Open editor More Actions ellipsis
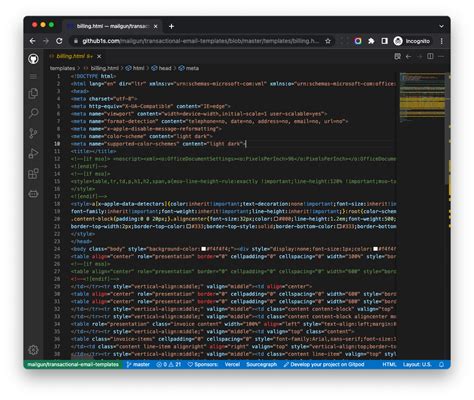The width and height of the screenshot is (474, 400). click(441, 56)
